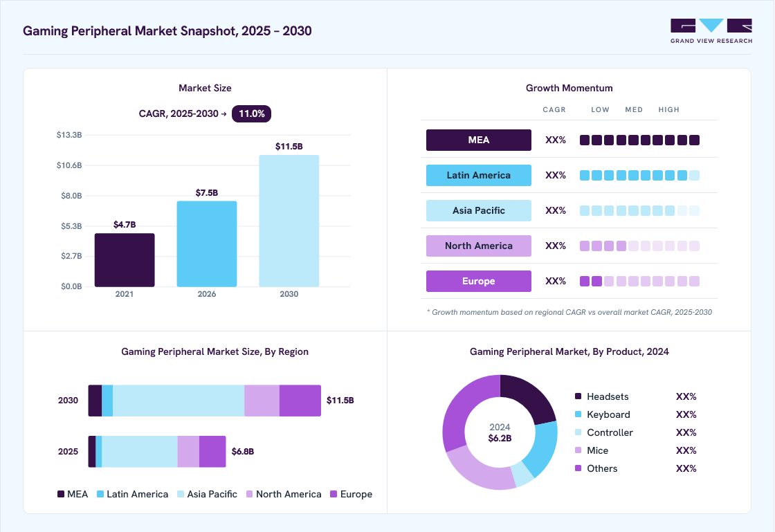Click the growth momentum footnote text

[569, 312]
